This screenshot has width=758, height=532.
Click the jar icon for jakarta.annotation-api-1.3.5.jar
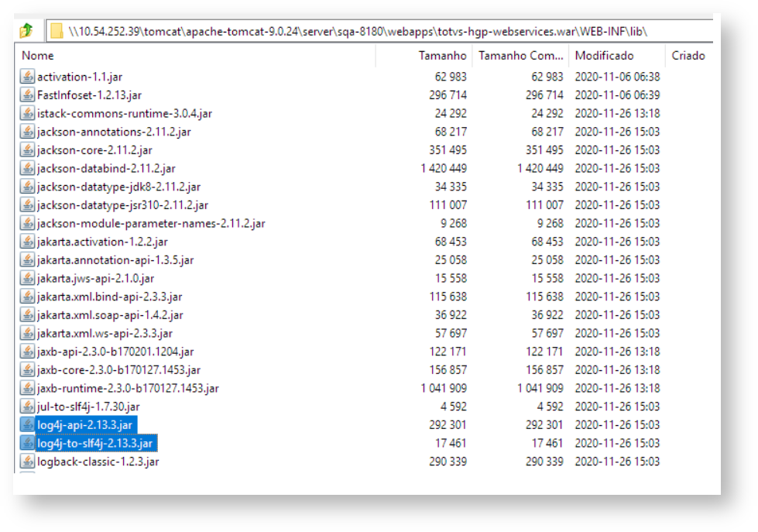(x=27, y=259)
